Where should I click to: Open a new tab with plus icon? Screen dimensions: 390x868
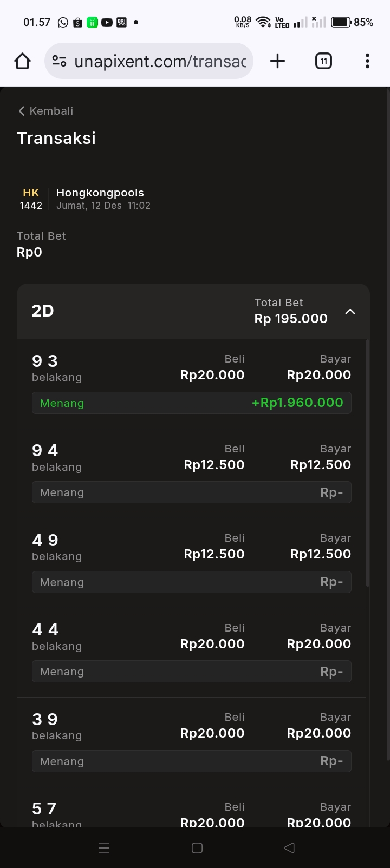[x=277, y=61]
